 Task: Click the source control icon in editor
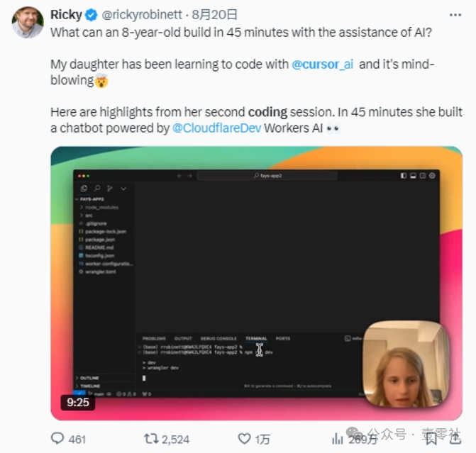point(110,189)
